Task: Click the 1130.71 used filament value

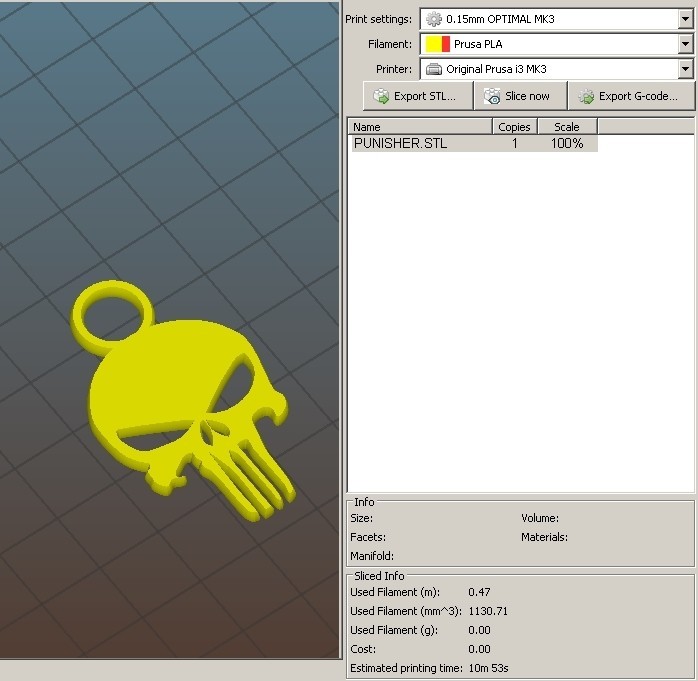Action: 488,611
